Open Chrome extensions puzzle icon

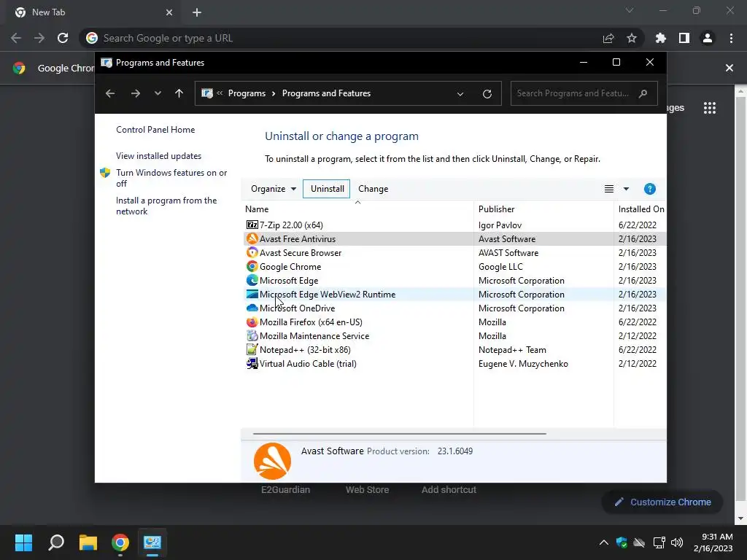pos(661,38)
